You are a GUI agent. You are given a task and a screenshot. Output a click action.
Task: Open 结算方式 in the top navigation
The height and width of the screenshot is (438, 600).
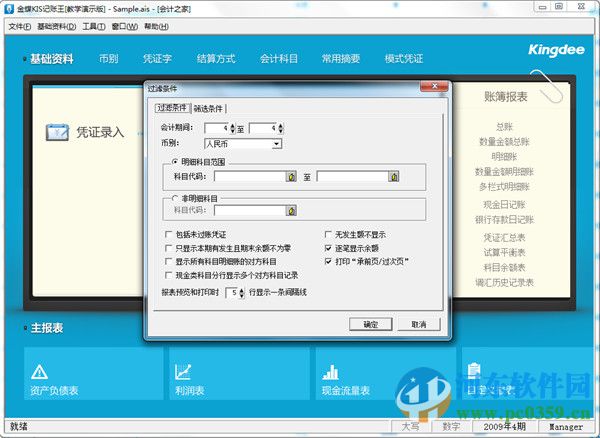pos(216,59)
